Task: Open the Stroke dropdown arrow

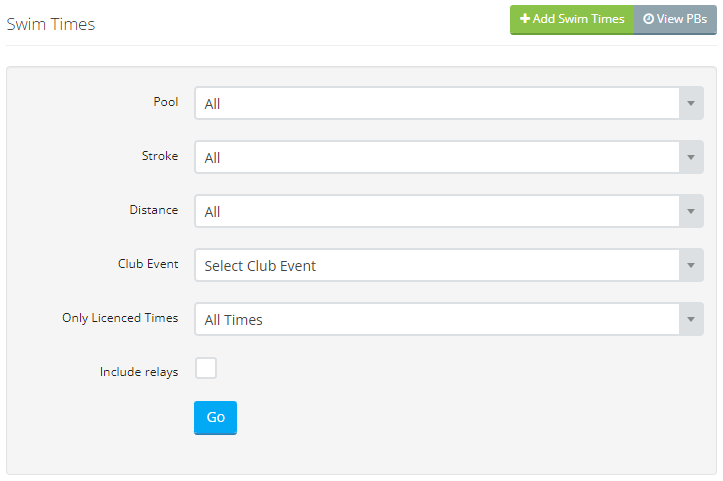Action: click(691, 157)
